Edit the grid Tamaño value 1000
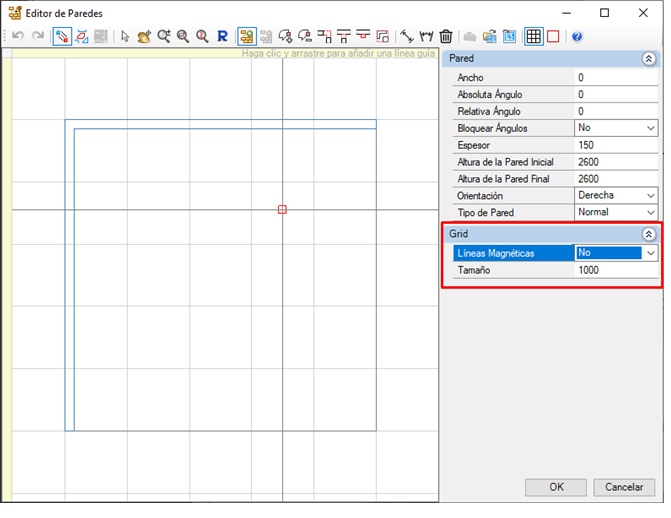Screen dimensions: 671x518 coord(616,270)
